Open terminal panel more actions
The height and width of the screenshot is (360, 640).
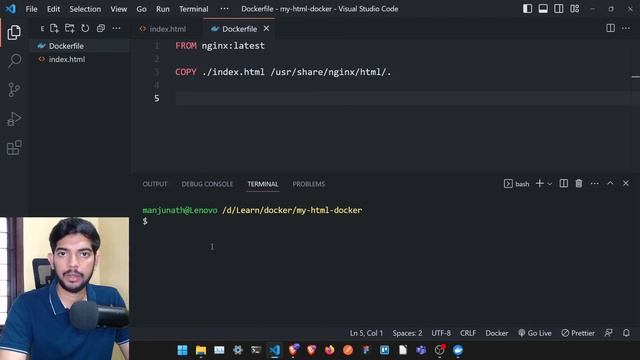[594, 184]
